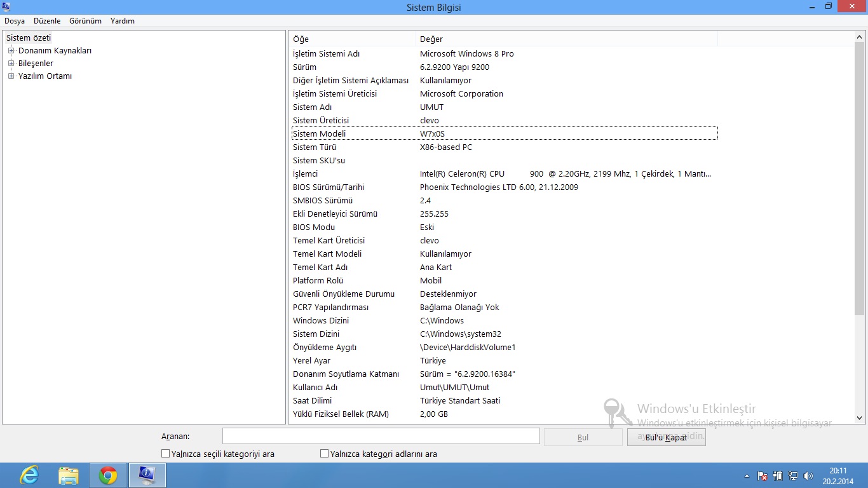Select the Temel Kart Üreticisi row
The image size is (868, 488).
coord(505,241)
